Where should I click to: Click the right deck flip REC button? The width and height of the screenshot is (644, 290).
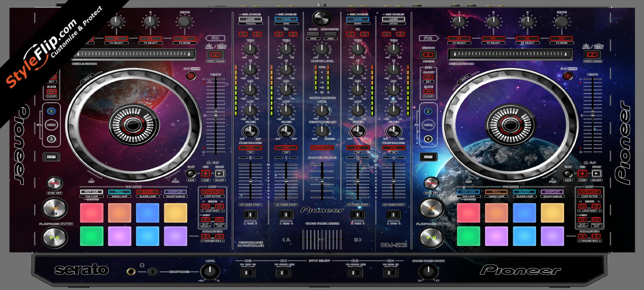582,173
